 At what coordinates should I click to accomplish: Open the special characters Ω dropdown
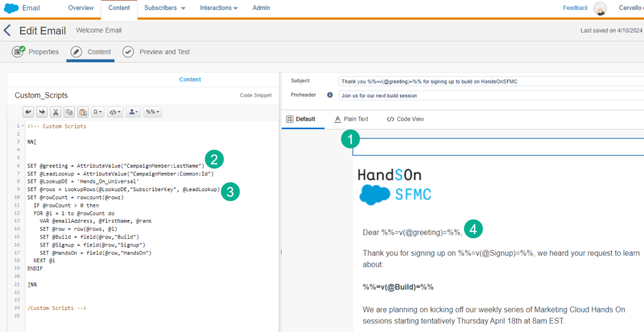pyautogui.click(x=97, y=112)
